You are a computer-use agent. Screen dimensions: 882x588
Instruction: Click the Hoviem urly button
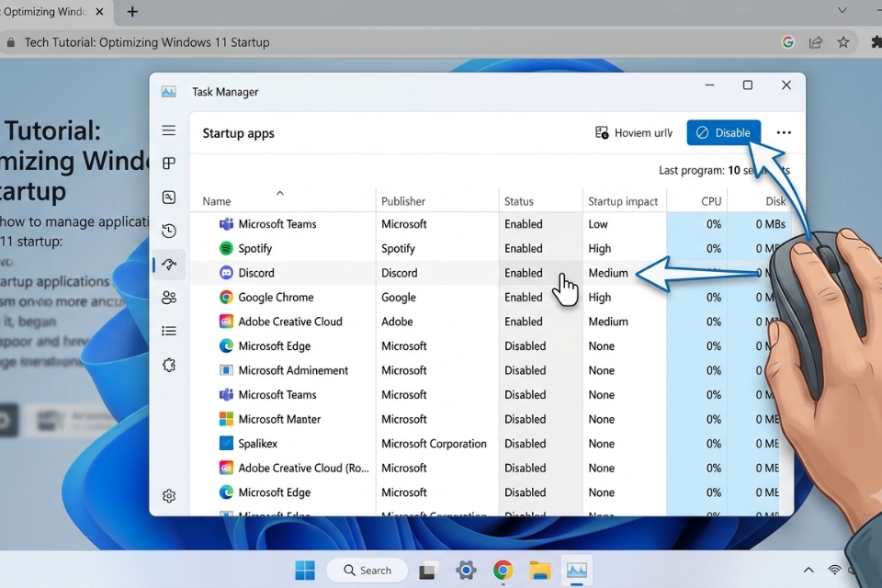(x=634, y=133)
